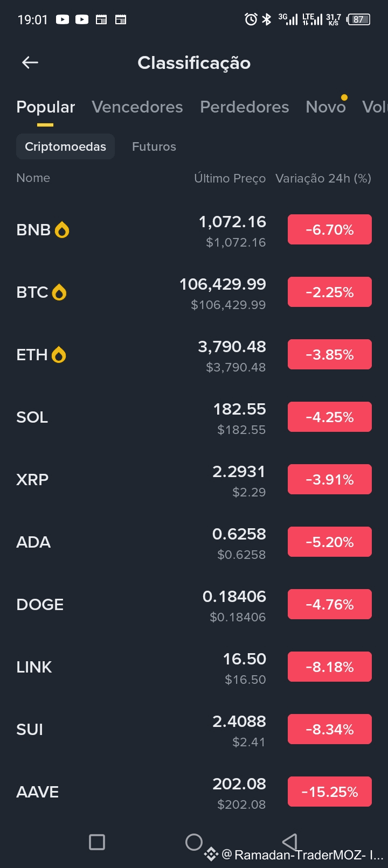The height and width of the screenshot is (868, 388).
Task: Switch to the Vencedores tab
Action: 137,107
